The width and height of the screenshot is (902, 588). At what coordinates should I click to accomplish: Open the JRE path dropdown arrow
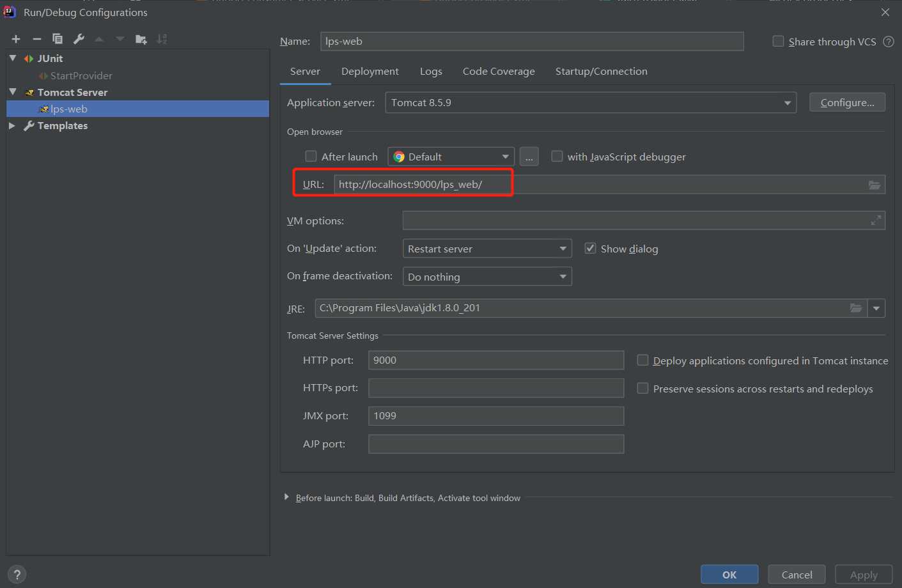tap(876, 308)
